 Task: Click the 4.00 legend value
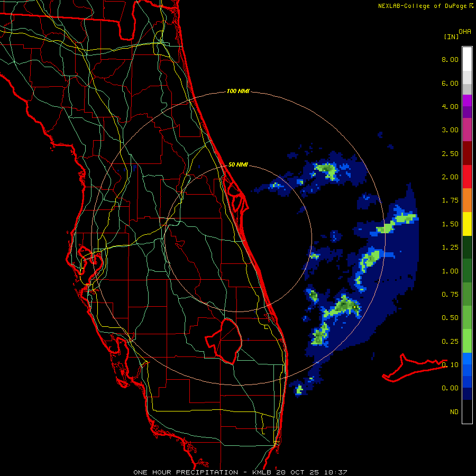point(450,106)
